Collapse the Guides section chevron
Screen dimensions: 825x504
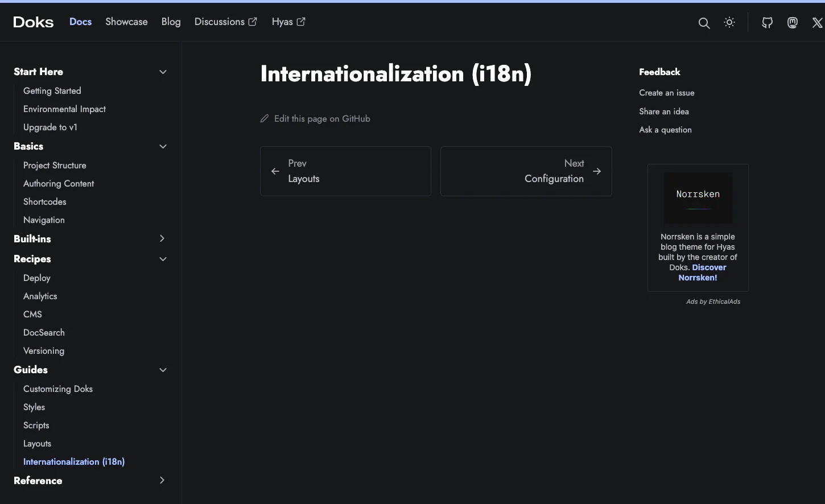163,370
